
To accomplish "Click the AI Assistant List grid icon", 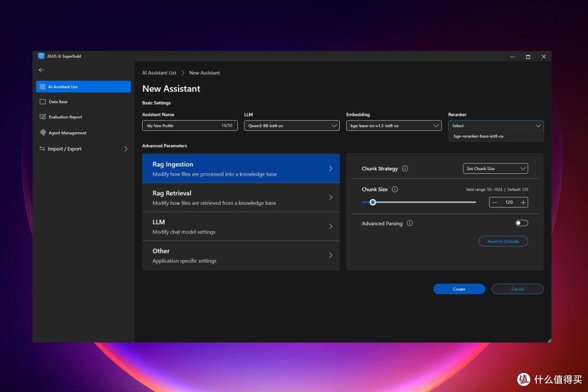I will 42,87.
